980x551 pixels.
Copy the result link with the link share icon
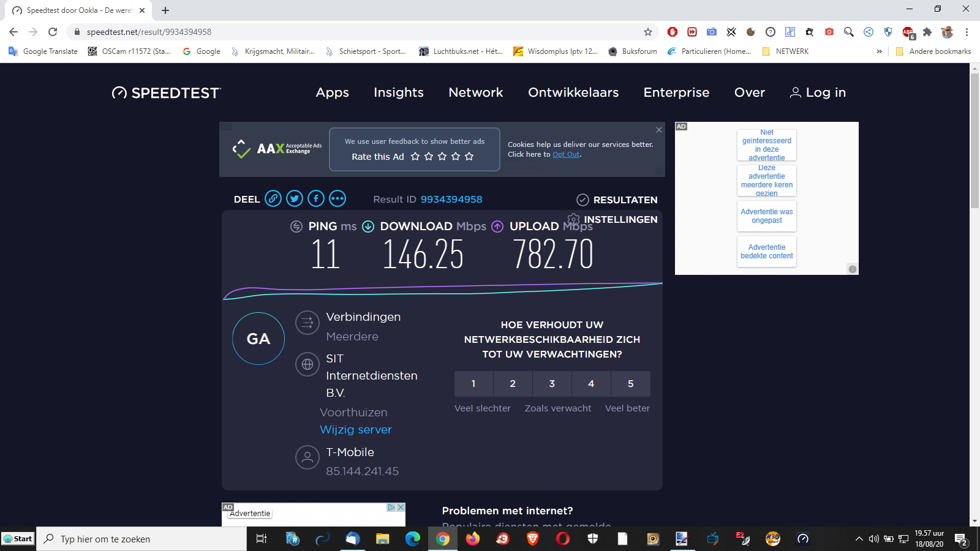pos(273,198)
